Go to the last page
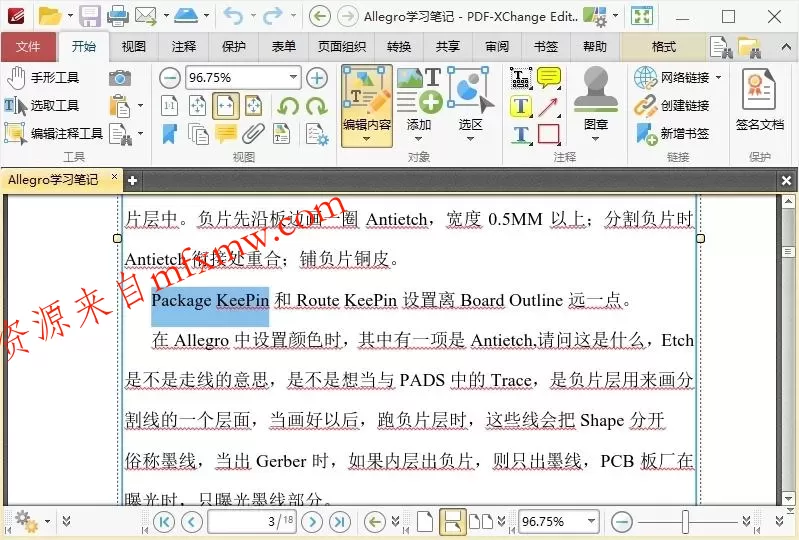This screenshot has height=540, width=799. (x=339, y=522)
